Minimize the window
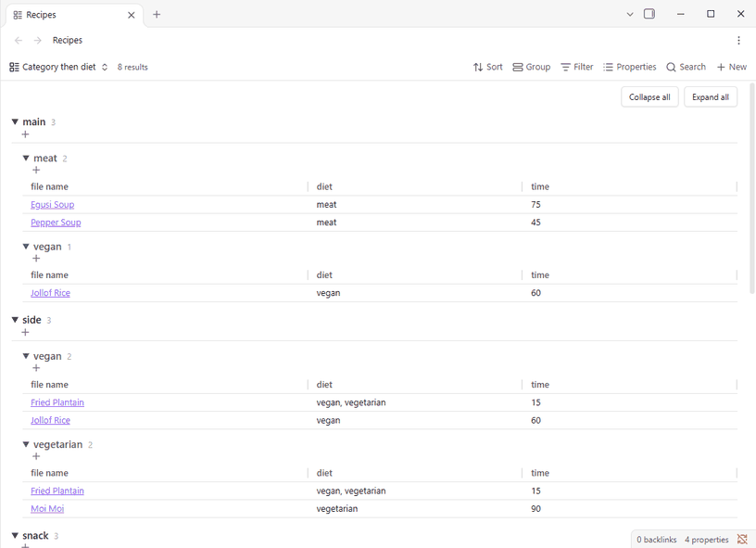 680,14
